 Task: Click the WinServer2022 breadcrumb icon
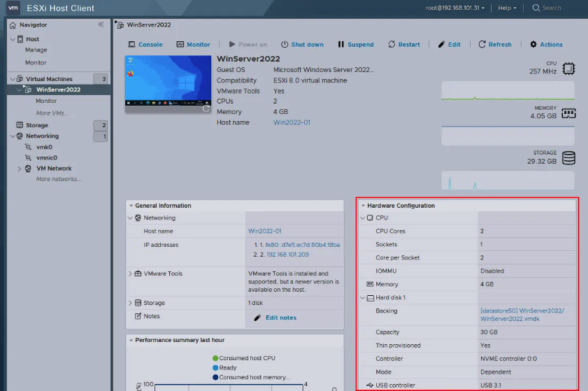[x=120, y=25]
